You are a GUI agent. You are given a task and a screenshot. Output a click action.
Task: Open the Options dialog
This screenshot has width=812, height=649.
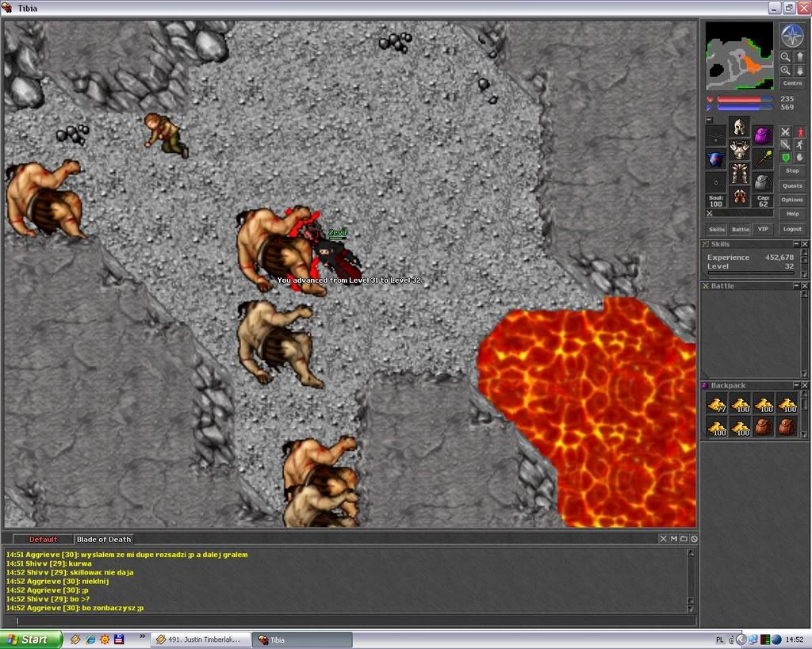click(x=792, y=199)
